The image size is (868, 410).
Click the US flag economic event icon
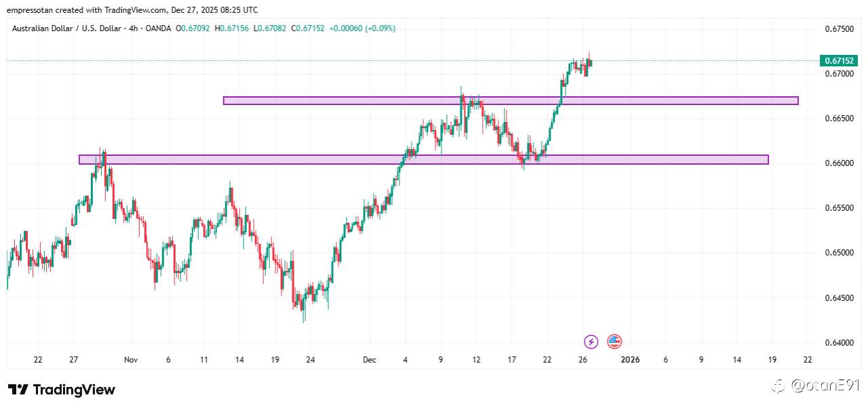tap(614, 342)
